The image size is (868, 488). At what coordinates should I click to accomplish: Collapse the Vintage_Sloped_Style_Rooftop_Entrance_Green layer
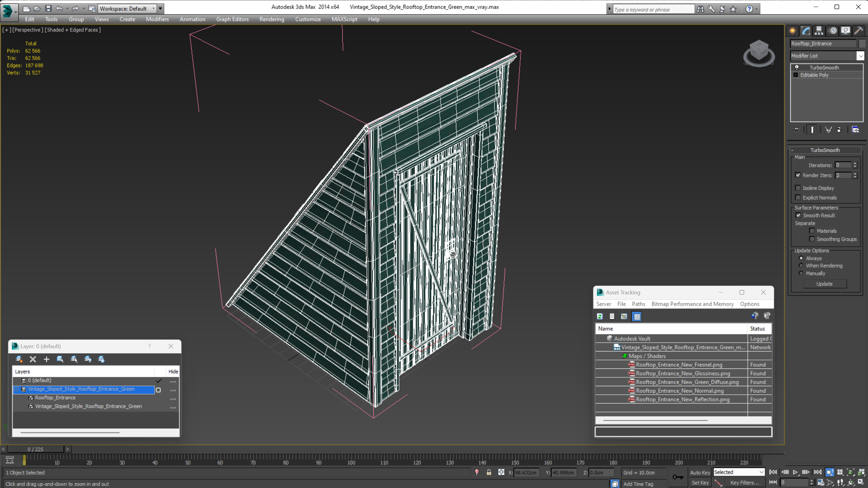[x=16, y=389]
